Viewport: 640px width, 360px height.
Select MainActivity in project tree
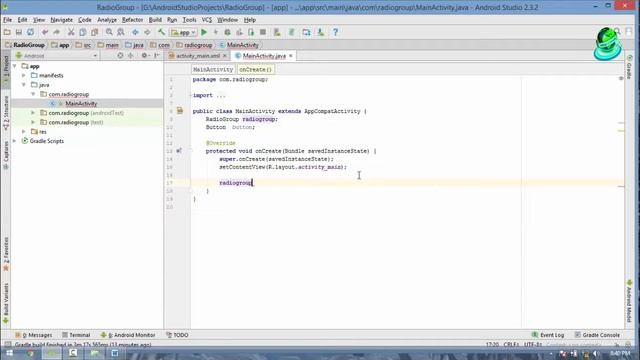click(x=81, y=104)
